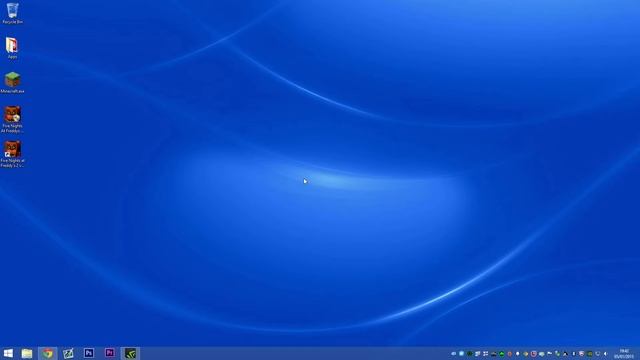Open the Apps folder on the desktop
Screen dimensions: 640x360
point(12,48)
